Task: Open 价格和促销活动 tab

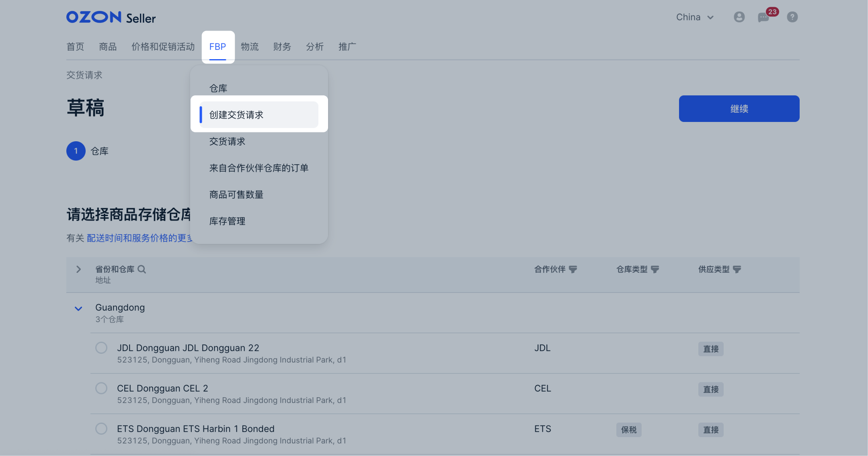Action: pyautogui.click(x=163, y=47)
